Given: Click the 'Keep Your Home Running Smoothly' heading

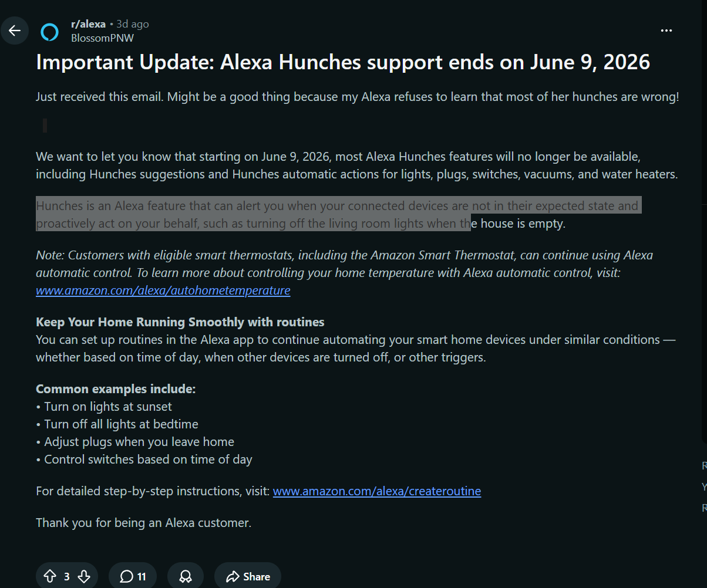Looking at the screenshot, I should click(180, 322).
